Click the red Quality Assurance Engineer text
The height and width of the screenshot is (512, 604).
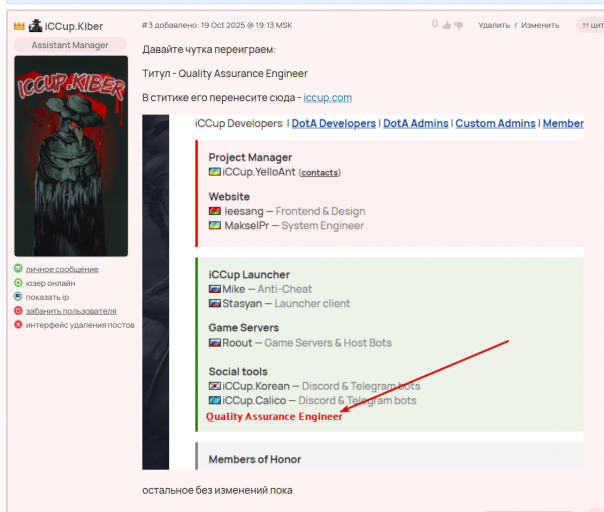tap(274, 417)
